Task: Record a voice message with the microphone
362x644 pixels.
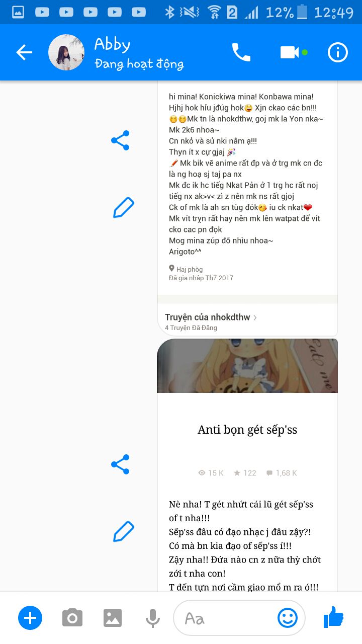Action: [x=153, y=618]
